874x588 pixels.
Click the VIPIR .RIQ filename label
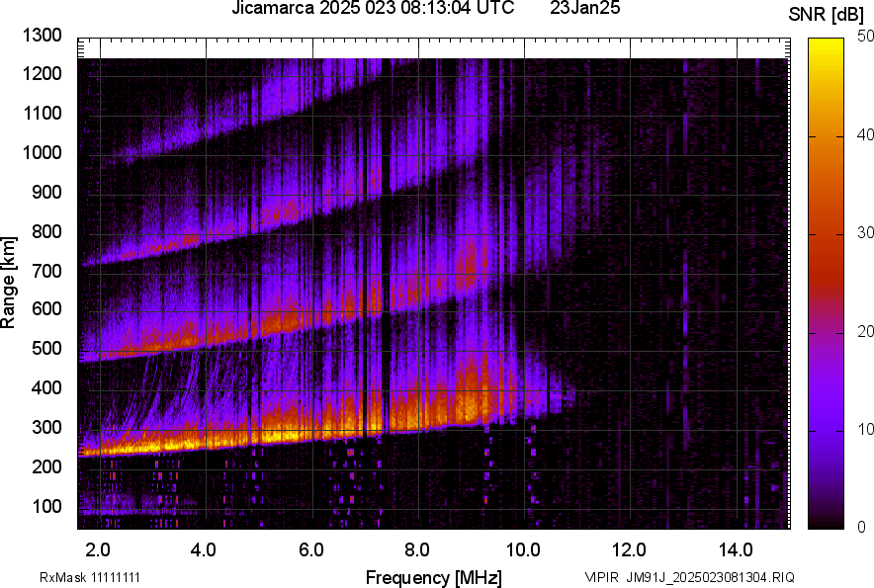coord(689,577)
